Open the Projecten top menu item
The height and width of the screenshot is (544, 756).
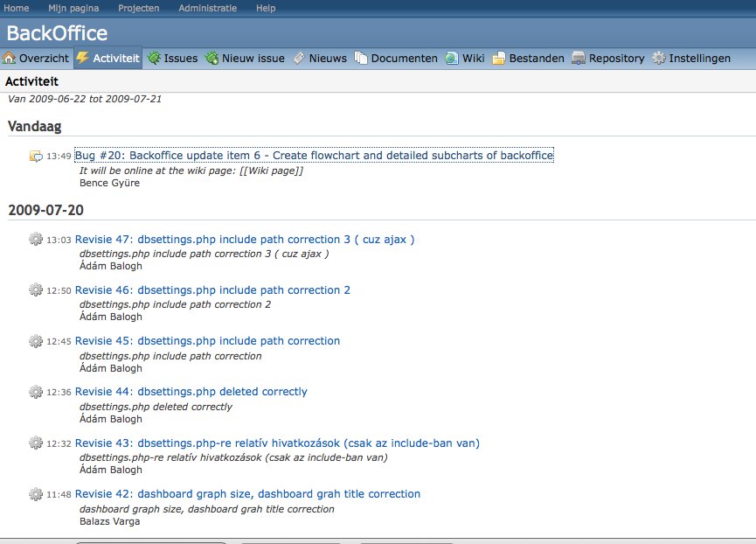(139, 8)
